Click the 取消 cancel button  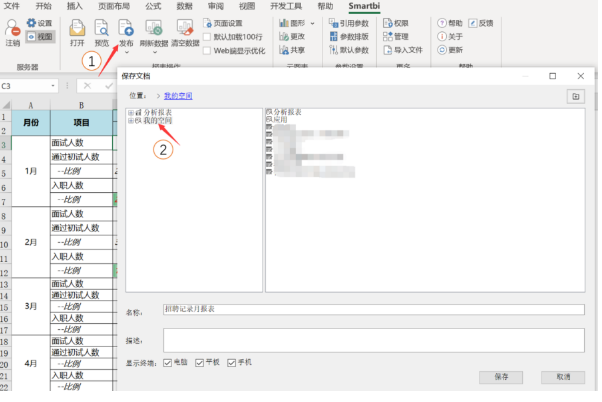[563, 377]
